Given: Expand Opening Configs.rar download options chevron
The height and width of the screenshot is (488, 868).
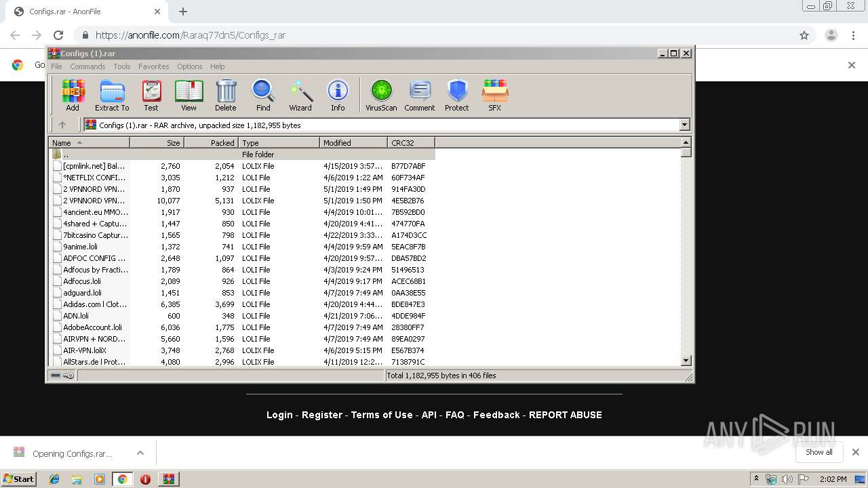Looking at the screenshot, I should pyautogui.click(x=140, y=453).
